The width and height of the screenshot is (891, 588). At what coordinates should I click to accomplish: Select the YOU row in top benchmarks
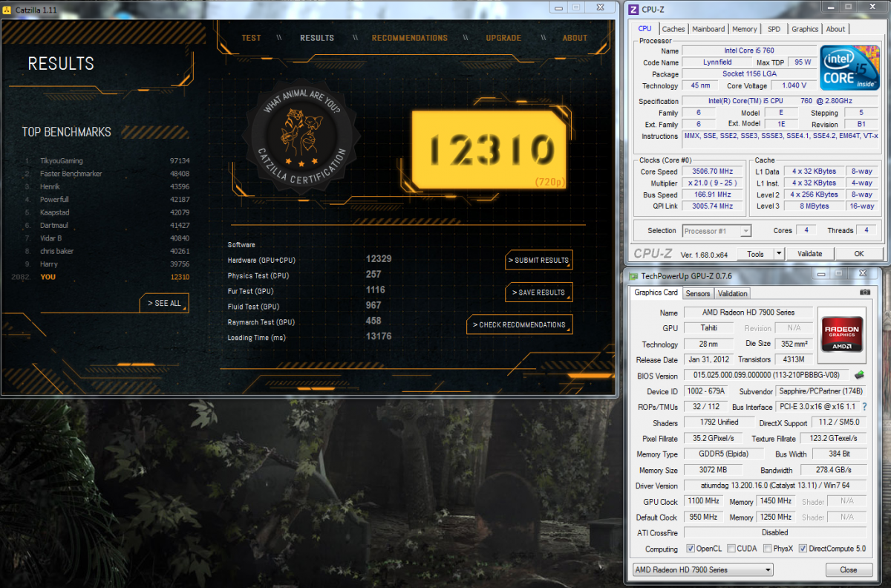101,277
